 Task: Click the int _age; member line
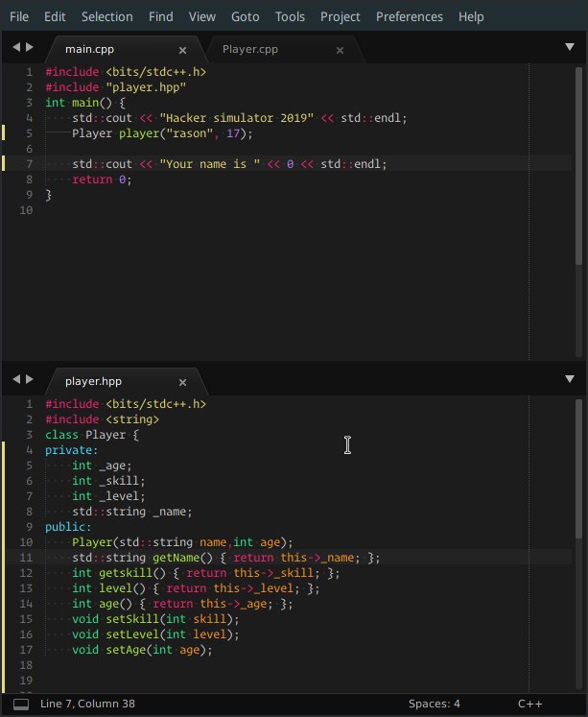coord(102,466)
